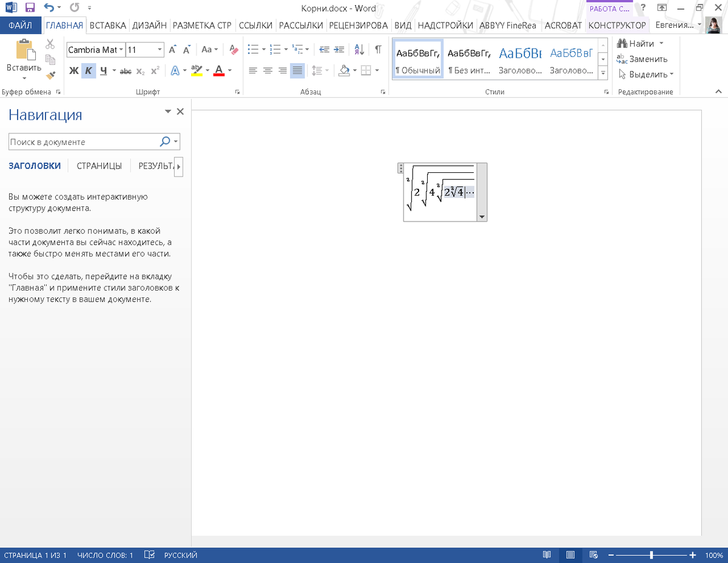Screen dimensions: 728x563
Task: Save the document with the floppy disk icon
Action: (x=30, y=8)
